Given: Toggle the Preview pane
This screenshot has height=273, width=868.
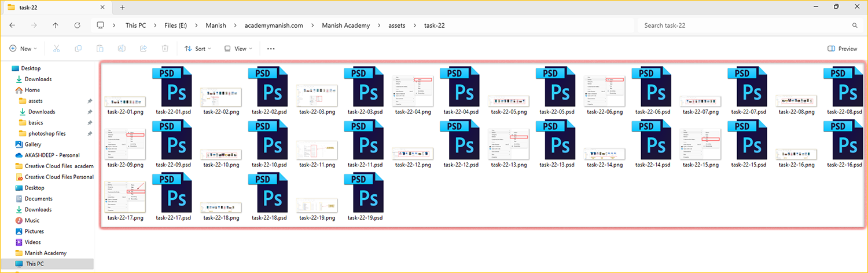Looking at the screenshot, I should coord(843,49).
